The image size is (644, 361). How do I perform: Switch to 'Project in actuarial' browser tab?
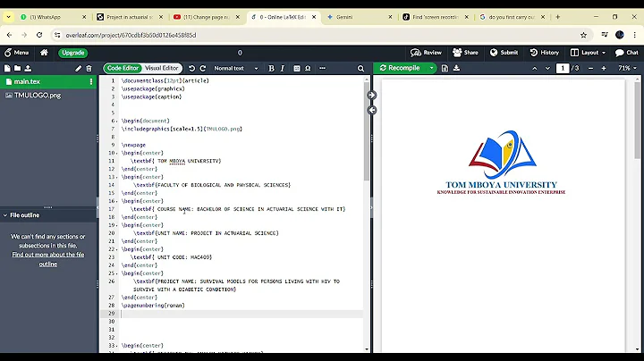pos(129,17)
